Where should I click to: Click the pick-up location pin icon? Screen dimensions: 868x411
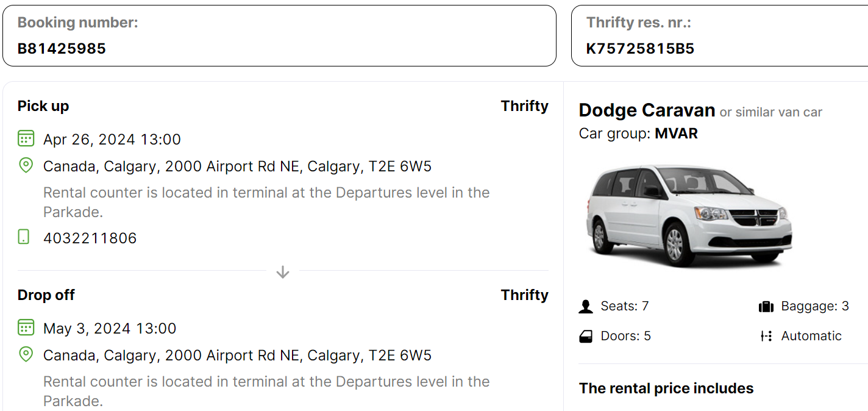click(x=26, y=165)
